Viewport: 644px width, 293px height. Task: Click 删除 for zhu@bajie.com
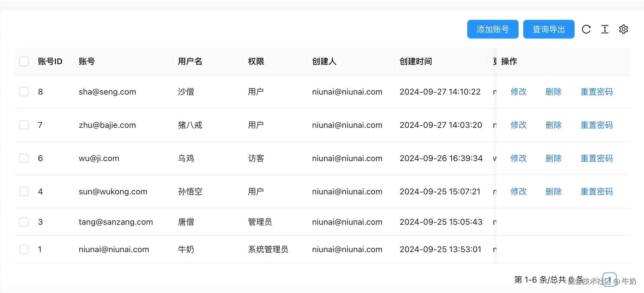coord(553,125)
